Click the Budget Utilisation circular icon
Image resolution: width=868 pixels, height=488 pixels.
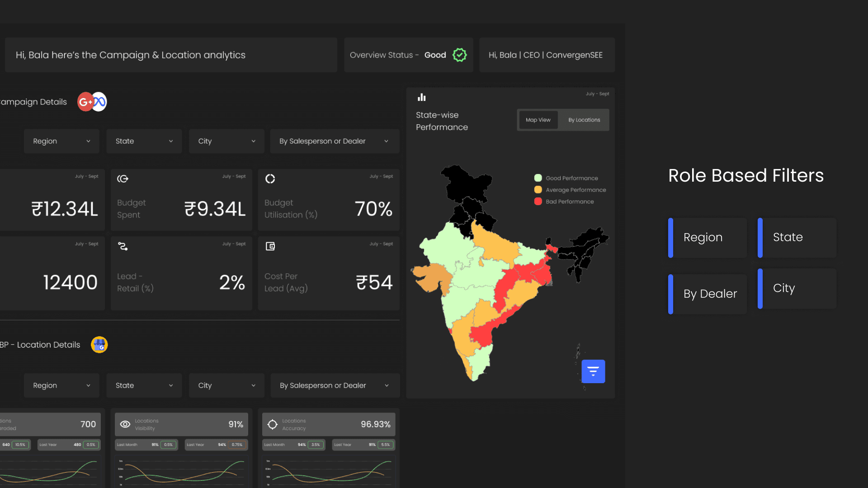[x=270, y=179]
